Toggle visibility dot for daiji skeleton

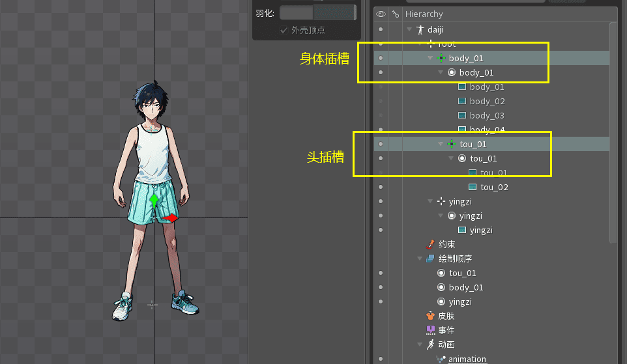coord(381,30)
